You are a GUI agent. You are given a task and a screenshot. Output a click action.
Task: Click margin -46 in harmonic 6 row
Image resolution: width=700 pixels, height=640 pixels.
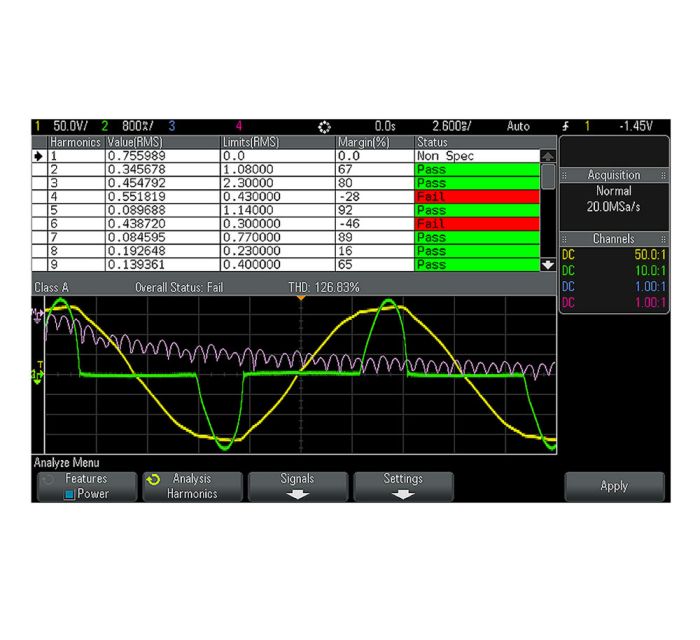tap(349, 224)
